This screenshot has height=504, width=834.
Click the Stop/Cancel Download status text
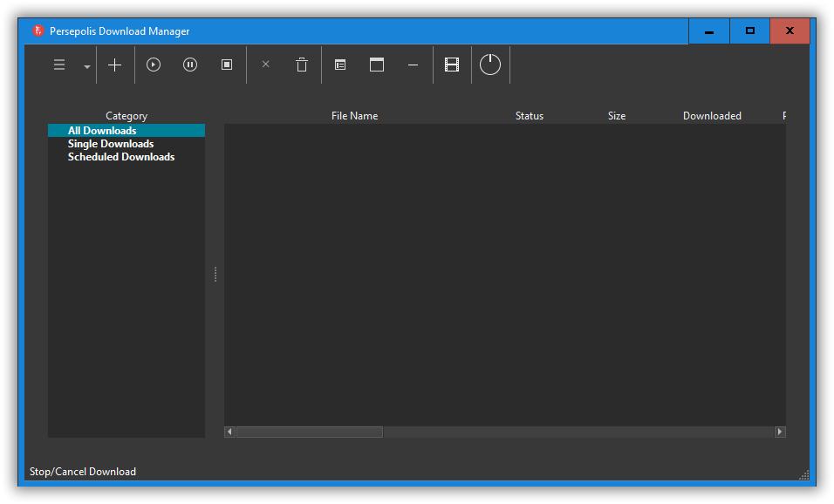[x=83, y=472]
